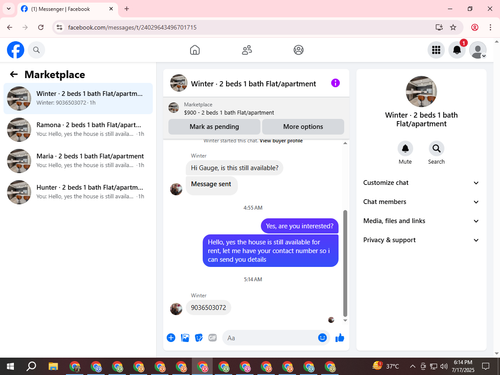Search in conversation using the magnifier icon
Image resolution: width=500 pixels, height=375 pixels.
[x=436, y=148]
